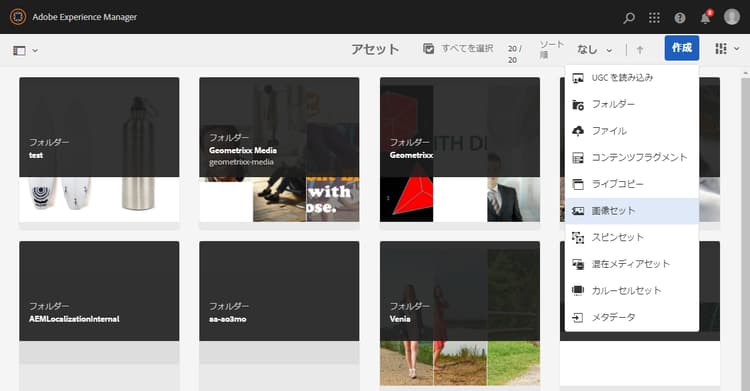Choose メタデータ from create menu
The height and width of the screenshot is (391, 750).
coord(631,317)
